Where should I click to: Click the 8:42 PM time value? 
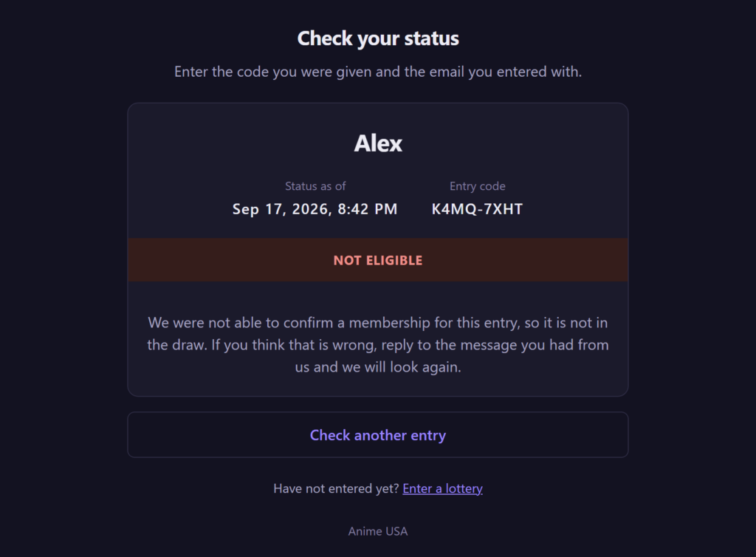[x=368, y=209]
